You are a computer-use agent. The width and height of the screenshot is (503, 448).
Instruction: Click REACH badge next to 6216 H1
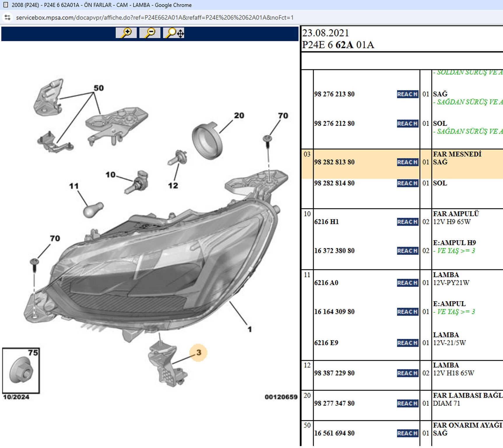(407, 222)
